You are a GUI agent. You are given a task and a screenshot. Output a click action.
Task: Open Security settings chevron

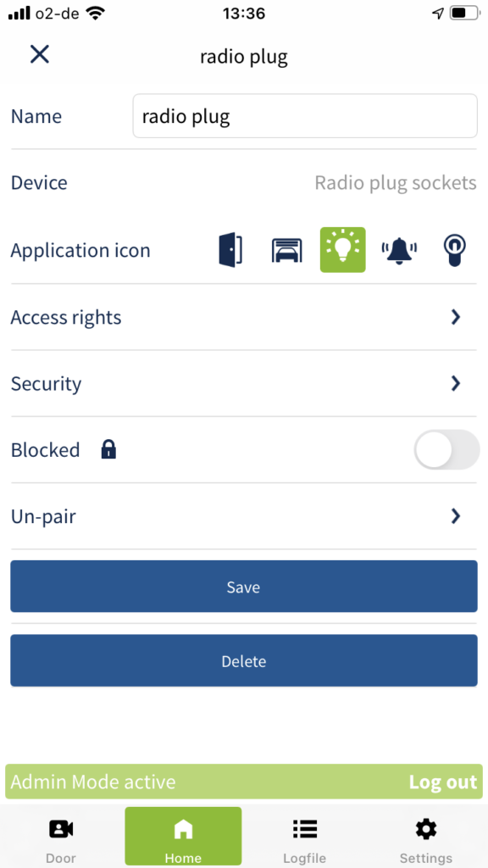[x=455, y=383]
